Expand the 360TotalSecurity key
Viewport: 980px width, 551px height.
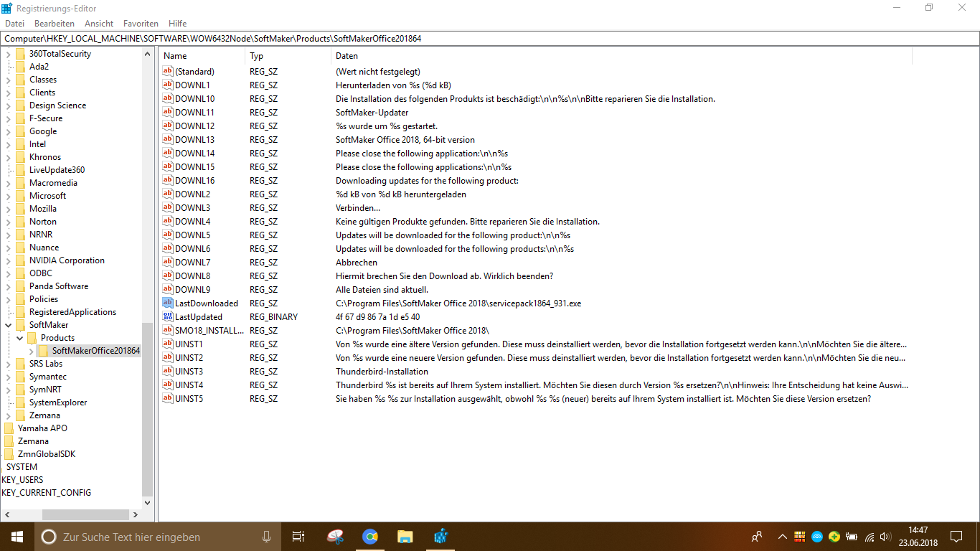8,54
